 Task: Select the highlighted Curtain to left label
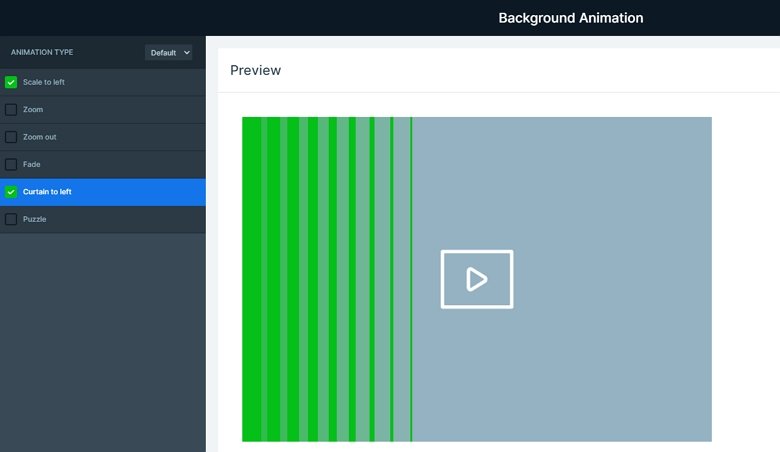pyautogui.click(x=47, y=191)
